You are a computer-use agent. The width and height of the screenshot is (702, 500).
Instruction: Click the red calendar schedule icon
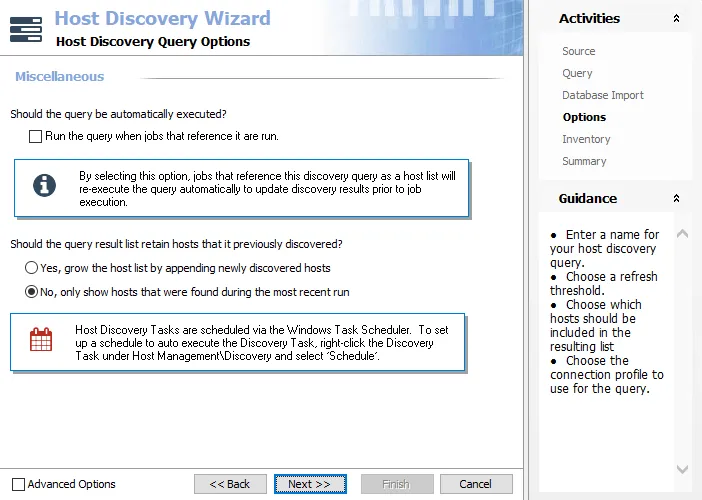(41, 339)
